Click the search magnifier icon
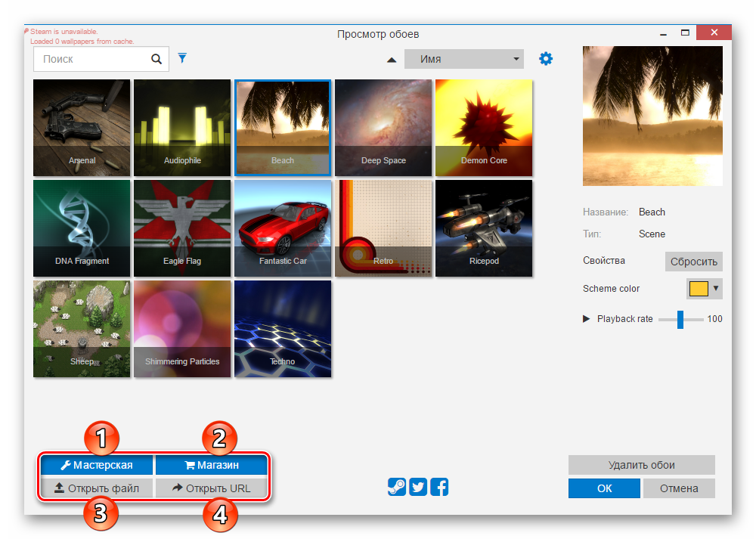The width and height of the screenshot is (756, 539). pos(156,59)
